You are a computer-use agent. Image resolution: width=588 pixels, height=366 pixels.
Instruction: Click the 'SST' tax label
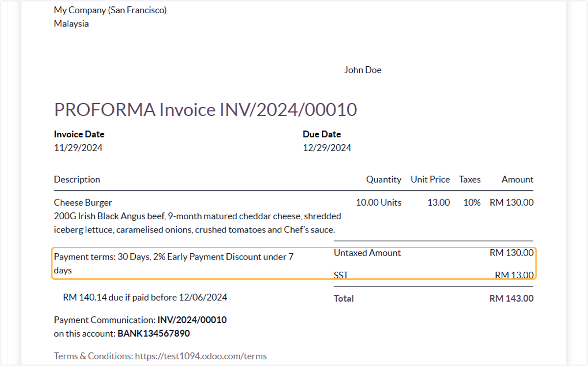(x=341, y=275)
